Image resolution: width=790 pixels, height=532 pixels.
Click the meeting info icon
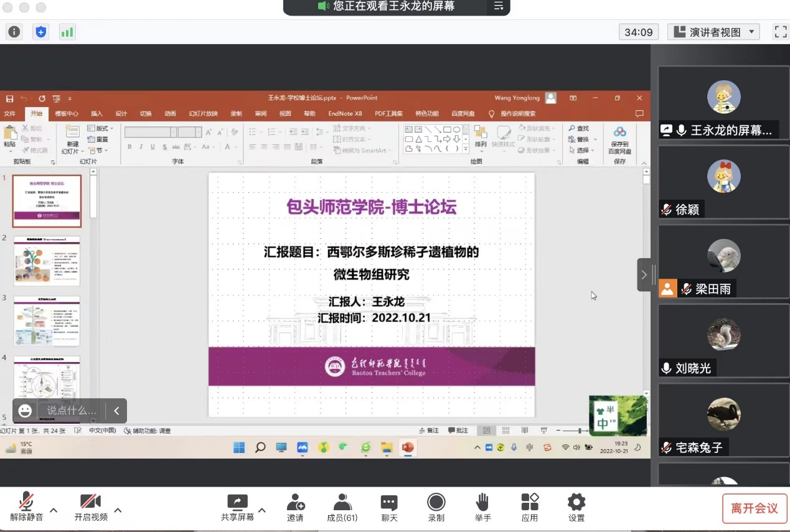click(14, 32)
